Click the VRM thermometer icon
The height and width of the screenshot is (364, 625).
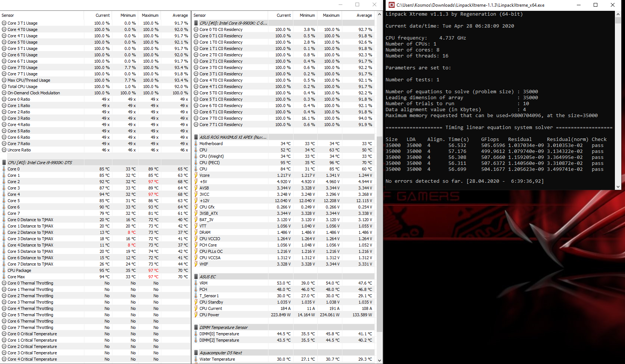(x=196, y=283)
